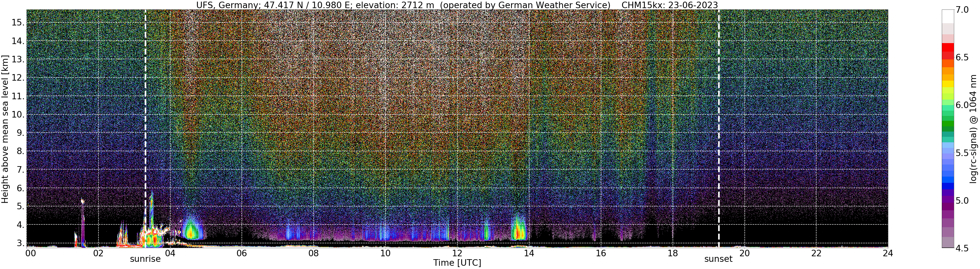The height and width of the screenshot is (269, 980).
Task: Click the y-axis tick label '5.'
Action: click(21, 206)
